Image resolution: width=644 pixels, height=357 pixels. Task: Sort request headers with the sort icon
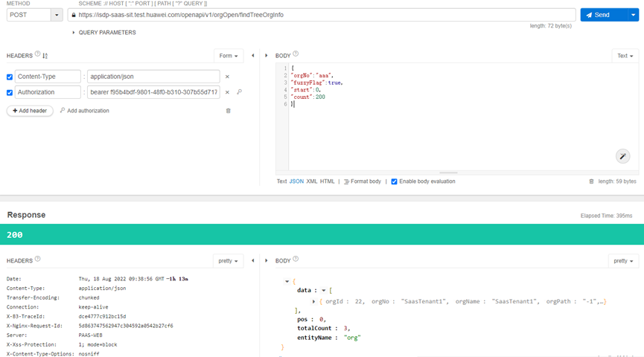(x=45, y=55)
